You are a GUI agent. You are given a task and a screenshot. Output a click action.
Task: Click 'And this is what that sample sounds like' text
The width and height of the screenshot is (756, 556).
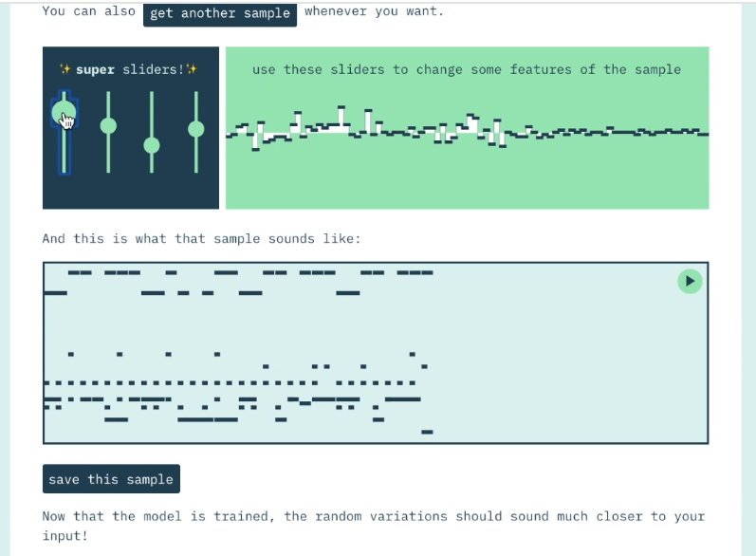[201, 238]
